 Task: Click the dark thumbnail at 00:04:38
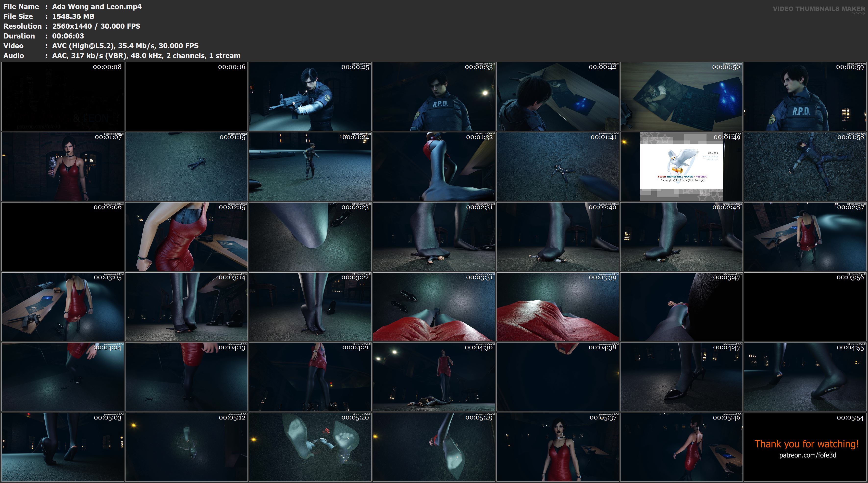click(558, 377)
